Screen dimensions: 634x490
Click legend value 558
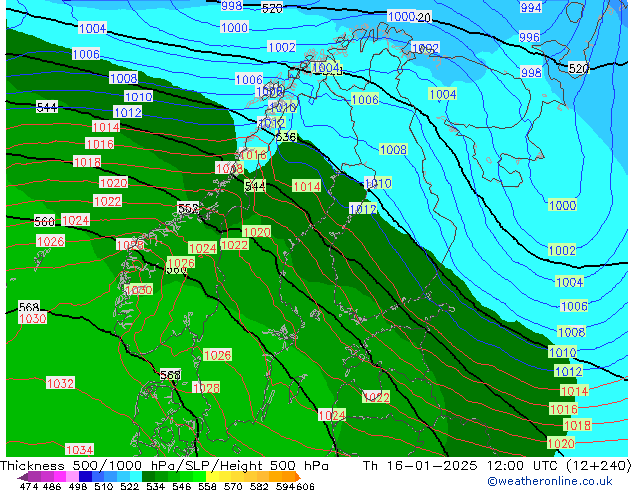[207, 486]
